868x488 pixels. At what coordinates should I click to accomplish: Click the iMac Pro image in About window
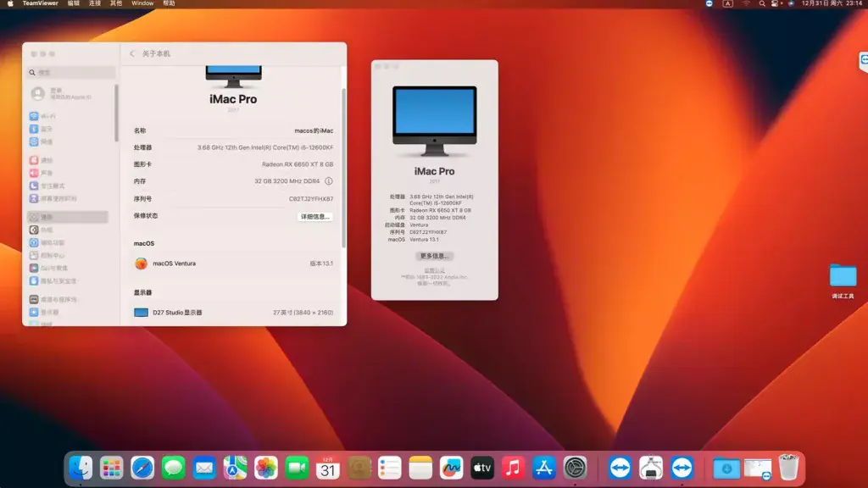[x=434, y=121]
